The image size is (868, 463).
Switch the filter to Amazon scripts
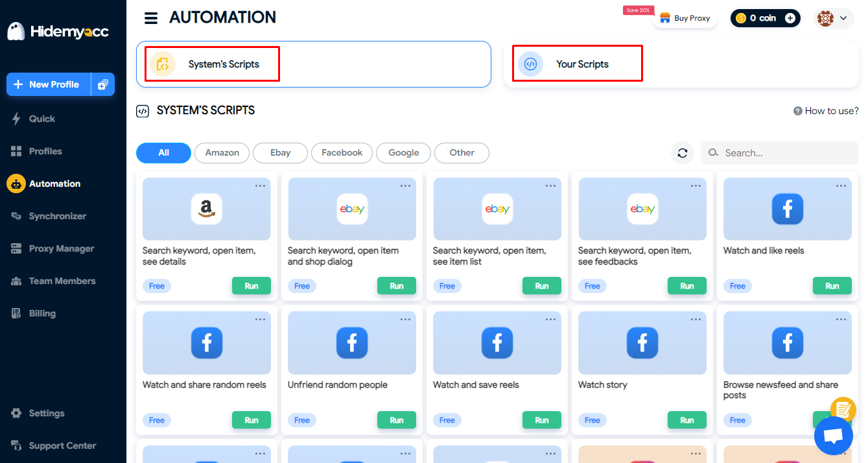[222, 152]
